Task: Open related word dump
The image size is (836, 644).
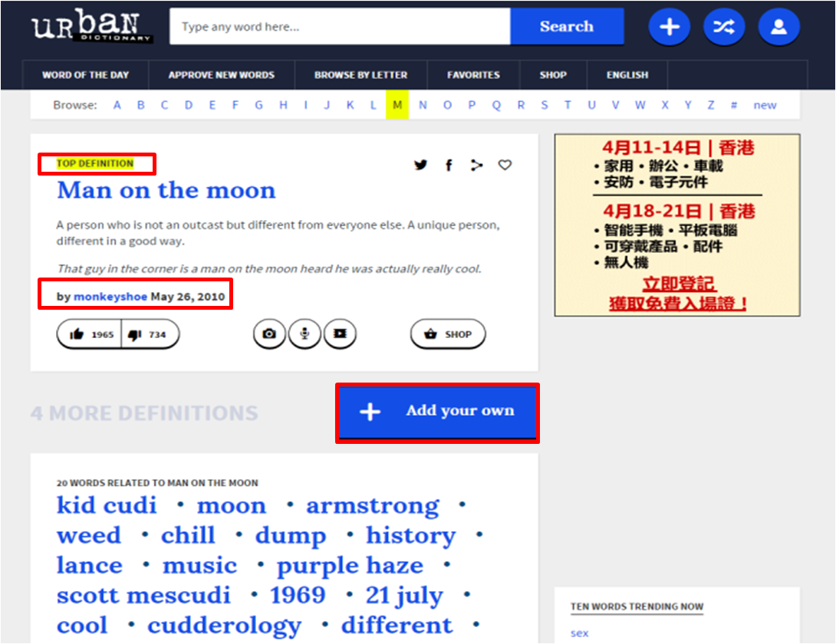Action: coord(291,537)
